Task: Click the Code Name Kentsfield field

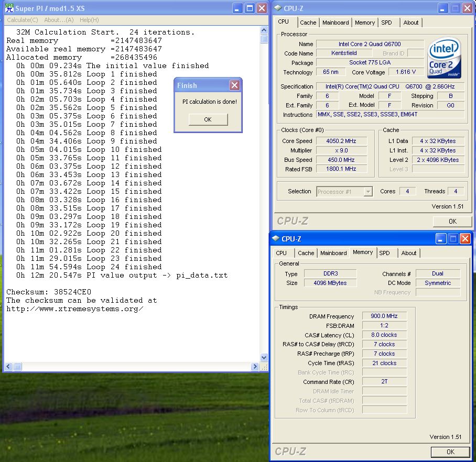Action: pos(344,53)
